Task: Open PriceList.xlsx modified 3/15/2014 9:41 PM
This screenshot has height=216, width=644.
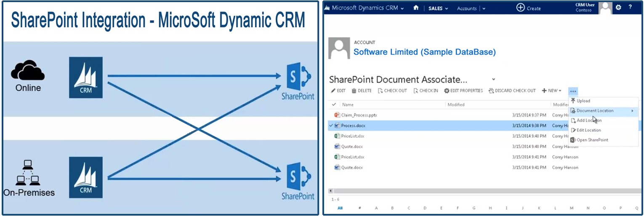Action: click(353, 157)
